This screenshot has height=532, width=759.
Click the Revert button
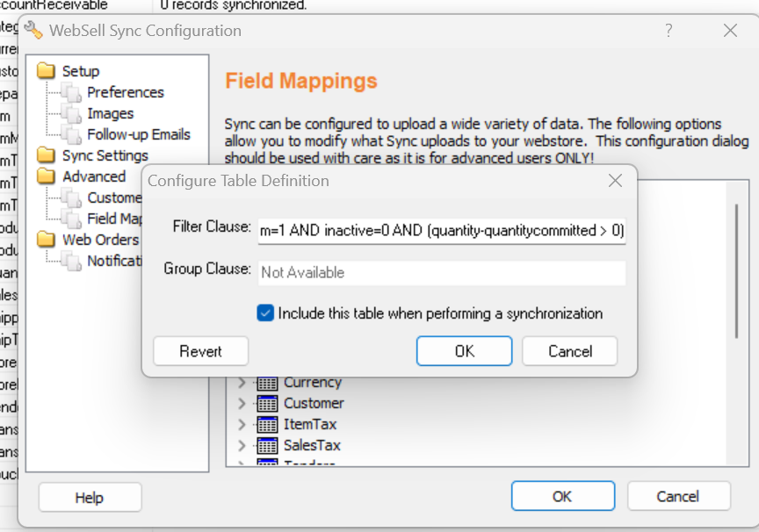[201, 351]
